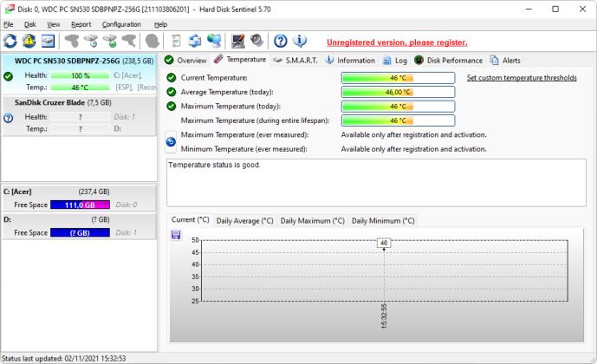Viewport: 597px width, 364px height.
Task: Open the report document toolbar icon
Action: 176,41
